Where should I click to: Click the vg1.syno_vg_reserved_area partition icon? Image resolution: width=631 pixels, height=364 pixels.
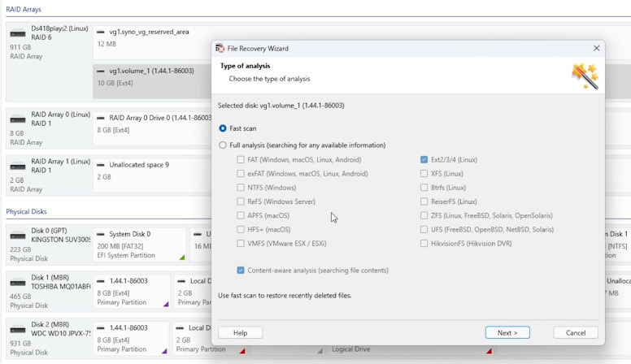tap(101, 32)
